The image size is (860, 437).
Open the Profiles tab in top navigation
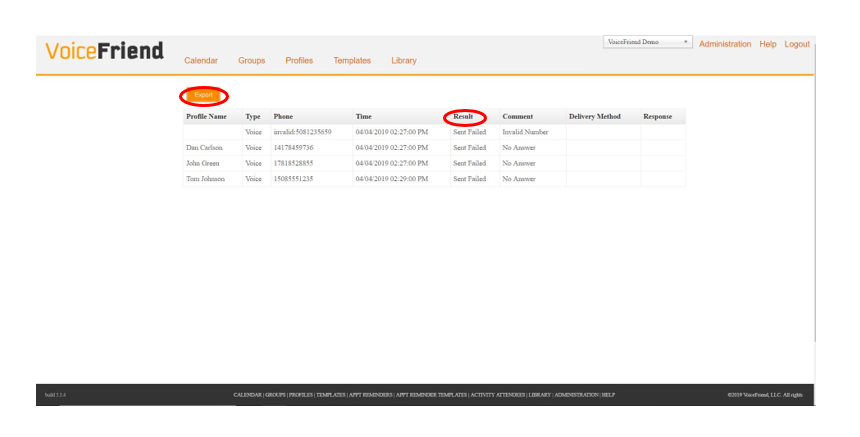[299, 60]
